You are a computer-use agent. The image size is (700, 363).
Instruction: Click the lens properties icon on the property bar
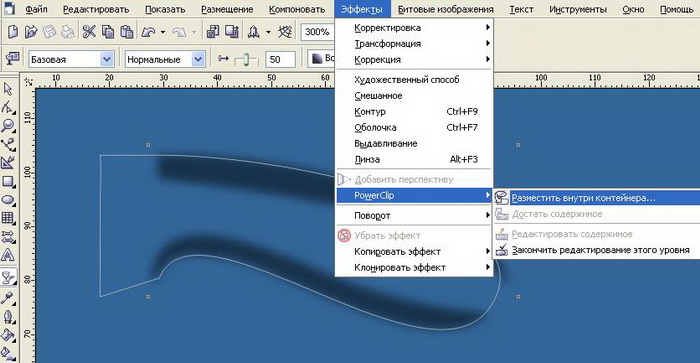click(12, 59)
